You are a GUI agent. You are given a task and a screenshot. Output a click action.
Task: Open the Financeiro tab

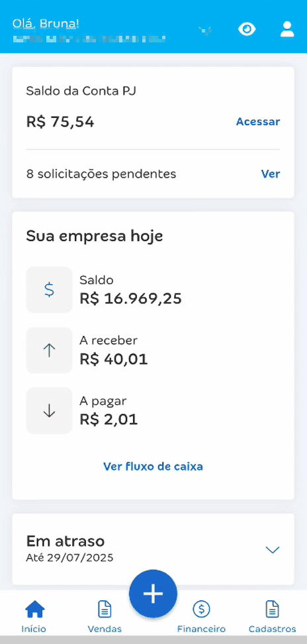[x=201, y=616]
